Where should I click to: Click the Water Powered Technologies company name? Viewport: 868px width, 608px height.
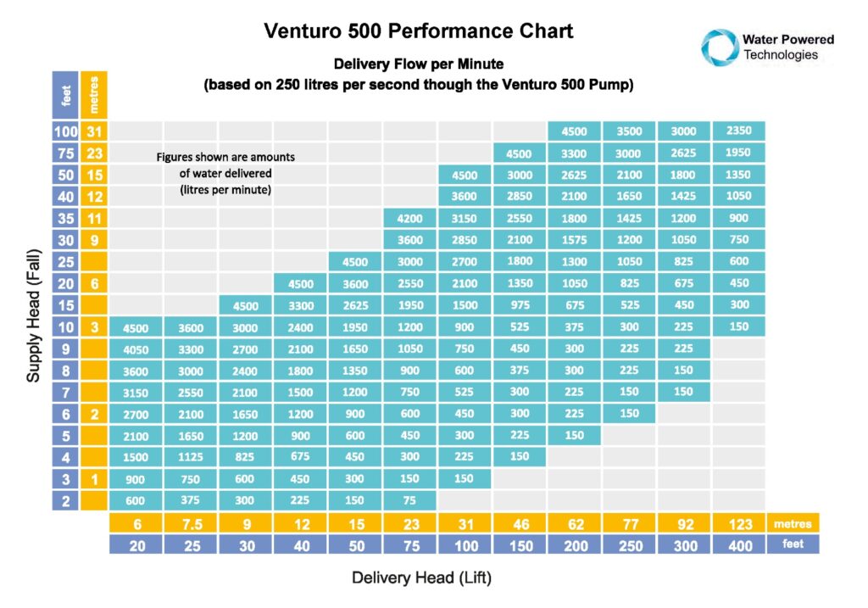(x=787, y=47)
